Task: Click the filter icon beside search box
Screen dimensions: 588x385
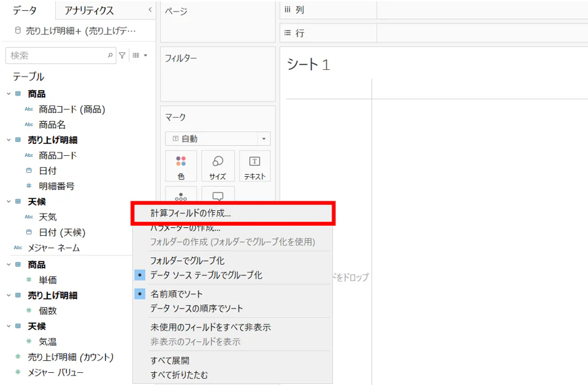Action: pos(122,55)
